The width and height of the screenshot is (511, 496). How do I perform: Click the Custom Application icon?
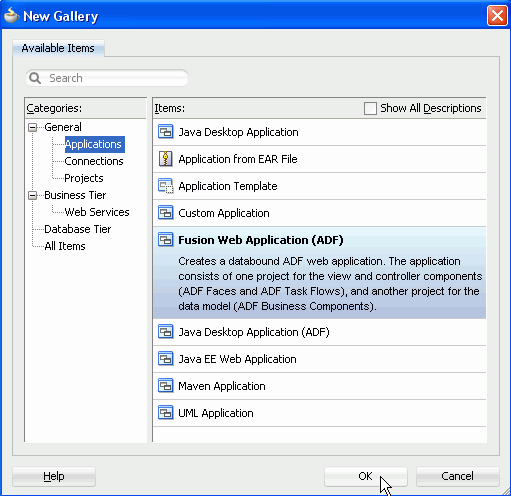click(x=165, y=213)
